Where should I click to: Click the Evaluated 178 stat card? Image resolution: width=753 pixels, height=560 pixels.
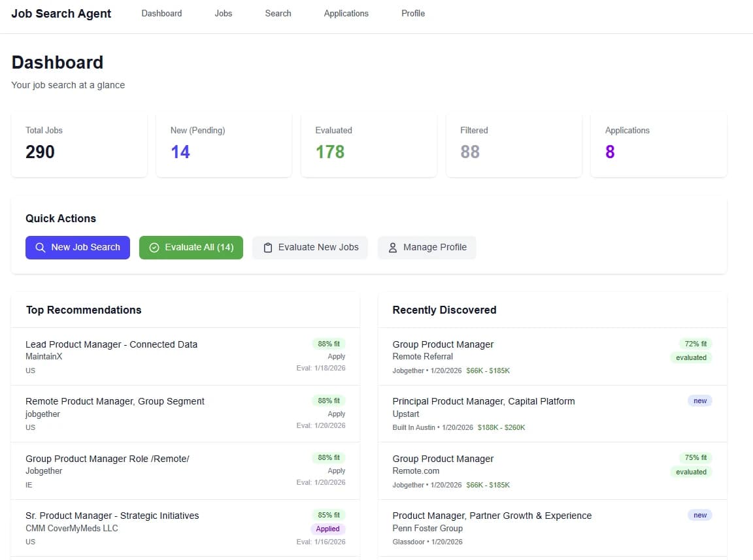[369, 144]
